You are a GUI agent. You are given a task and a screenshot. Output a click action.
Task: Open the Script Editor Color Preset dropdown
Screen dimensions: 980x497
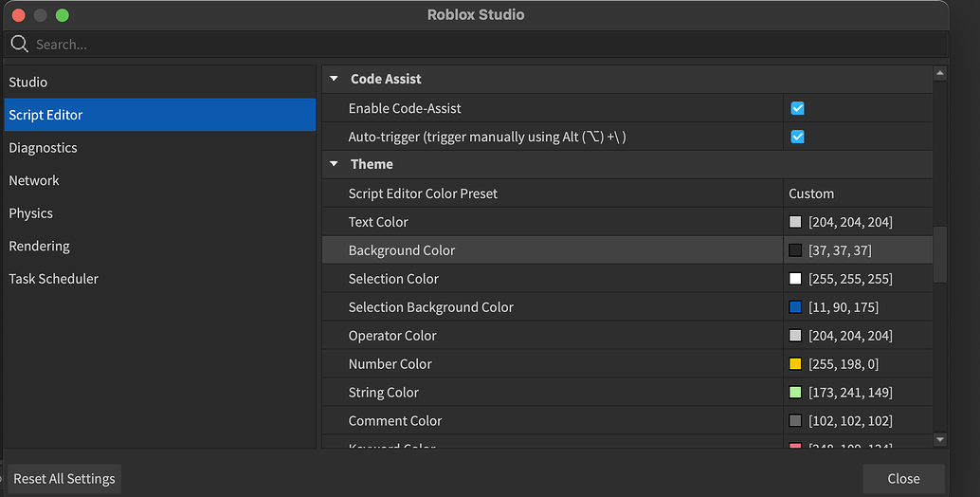click(x=858, y=193)
